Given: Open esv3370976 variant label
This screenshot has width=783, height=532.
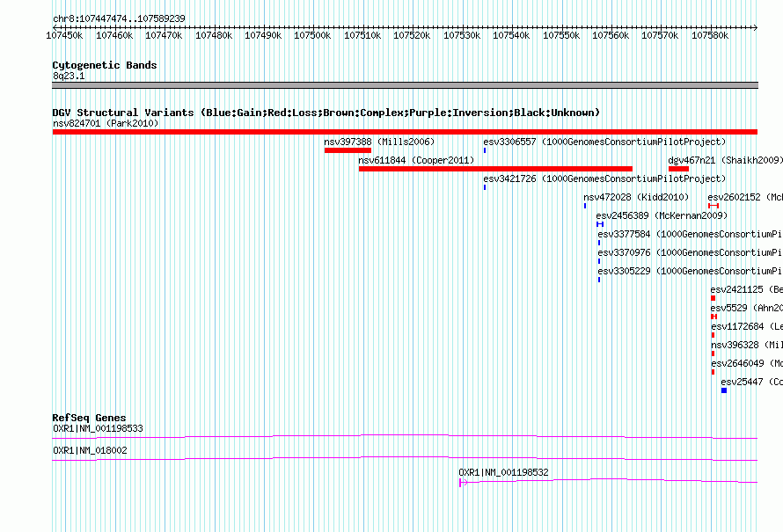Looking at the screenshot, I should tap(690, 252).
